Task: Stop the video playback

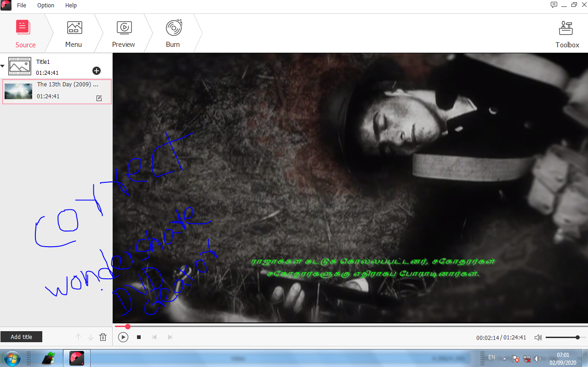Action: point(139,337)
